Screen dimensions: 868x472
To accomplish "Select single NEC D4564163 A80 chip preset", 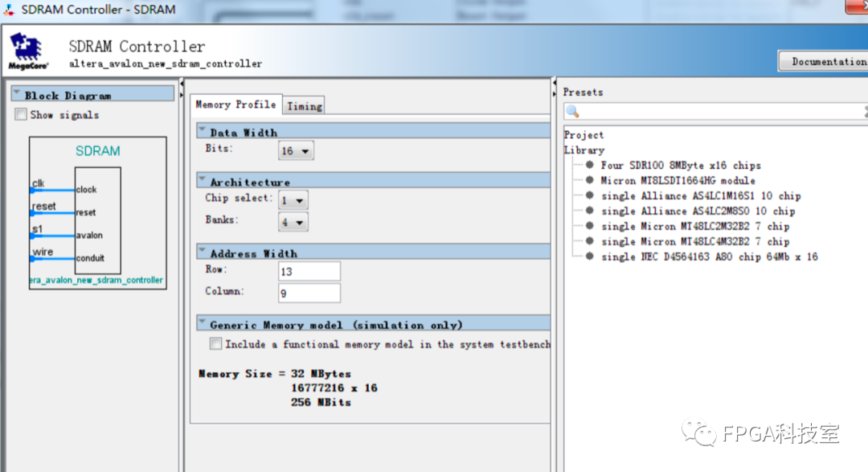I will click(709, 257).
